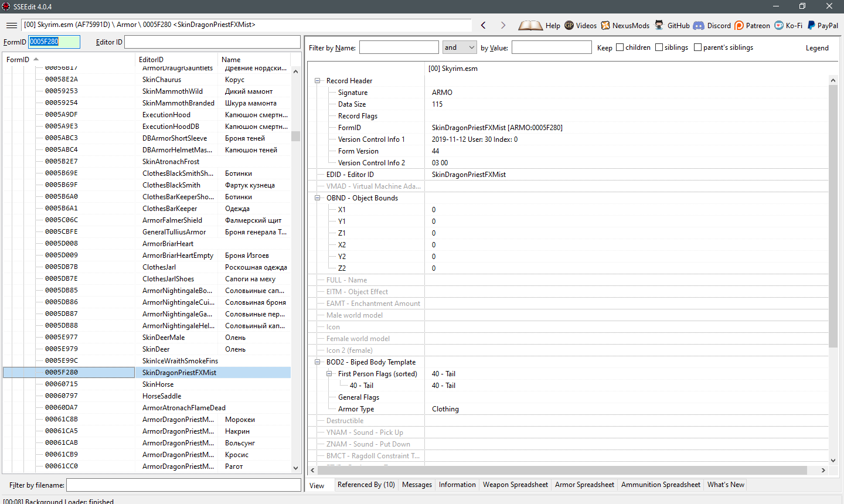
Task: Open the Armor Spreadsheet tab
Action: pos(584,485)
